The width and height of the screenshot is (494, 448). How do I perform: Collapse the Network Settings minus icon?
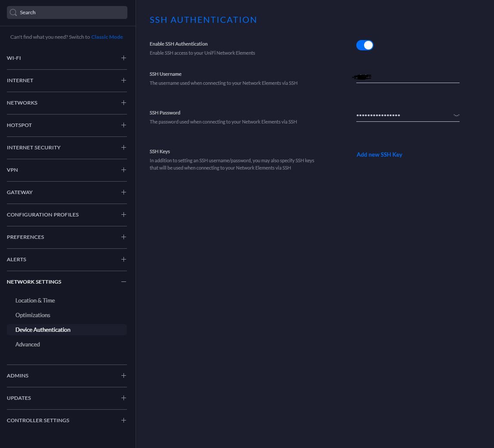click(x=123, y=282)
